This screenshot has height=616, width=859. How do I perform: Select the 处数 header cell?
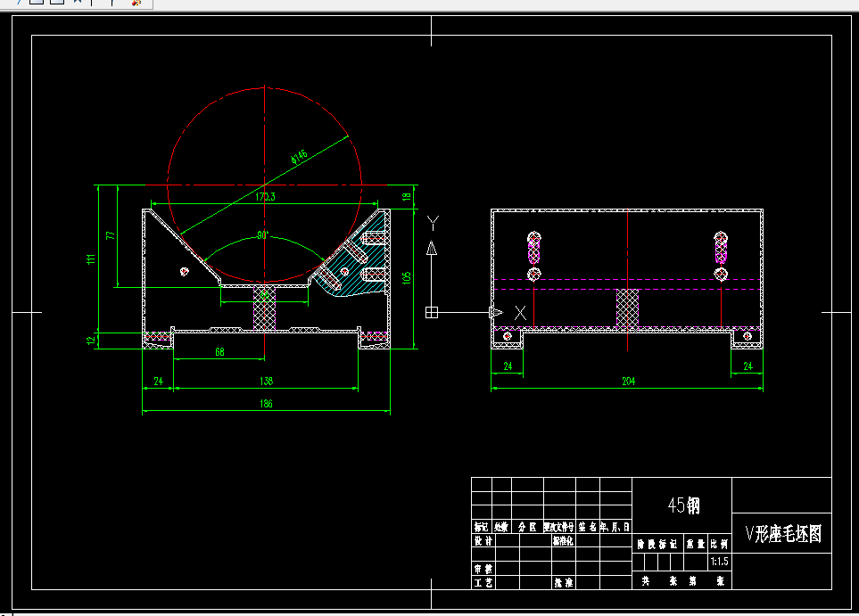click(501, 527)
